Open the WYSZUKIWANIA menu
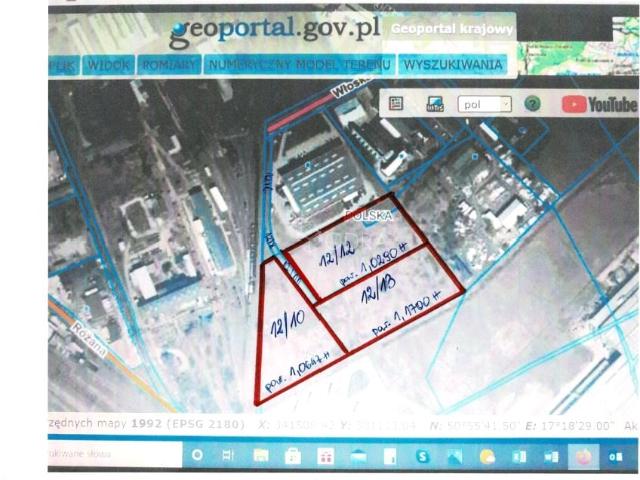This screenshot has height=480, width=640. click(453, 65)
